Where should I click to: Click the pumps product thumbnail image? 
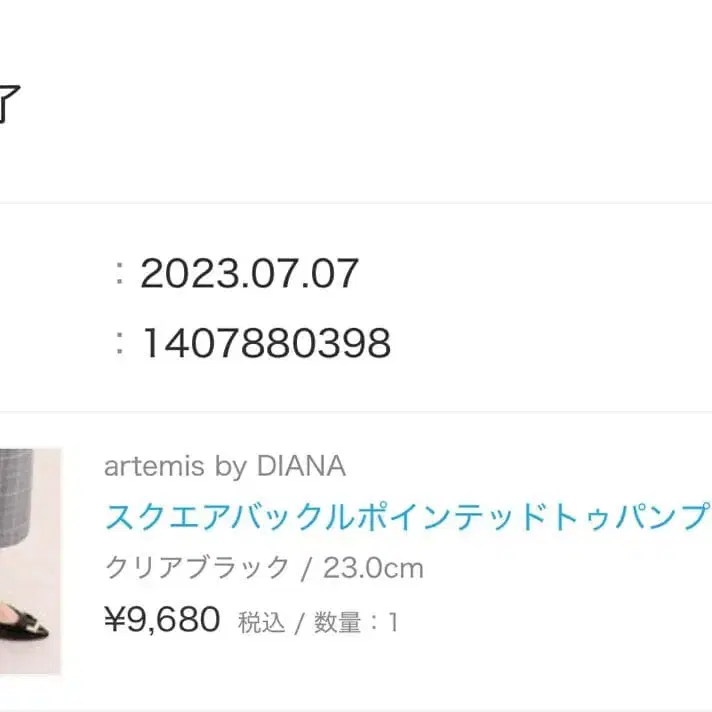(30, 560)
